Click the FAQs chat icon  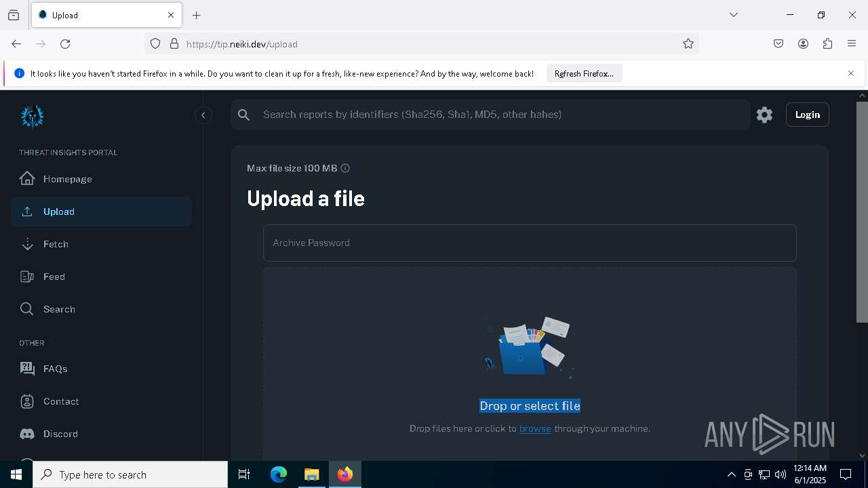pyautogui.click(x=27, y=369)
